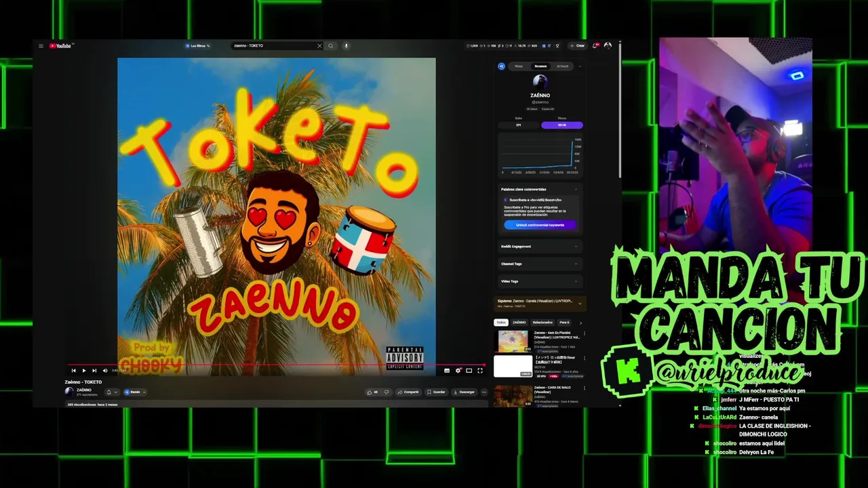Image resolution: width=868 pixels, height=488 pixels.
Task: Click the Descargar download button
Action: [464, 392]
